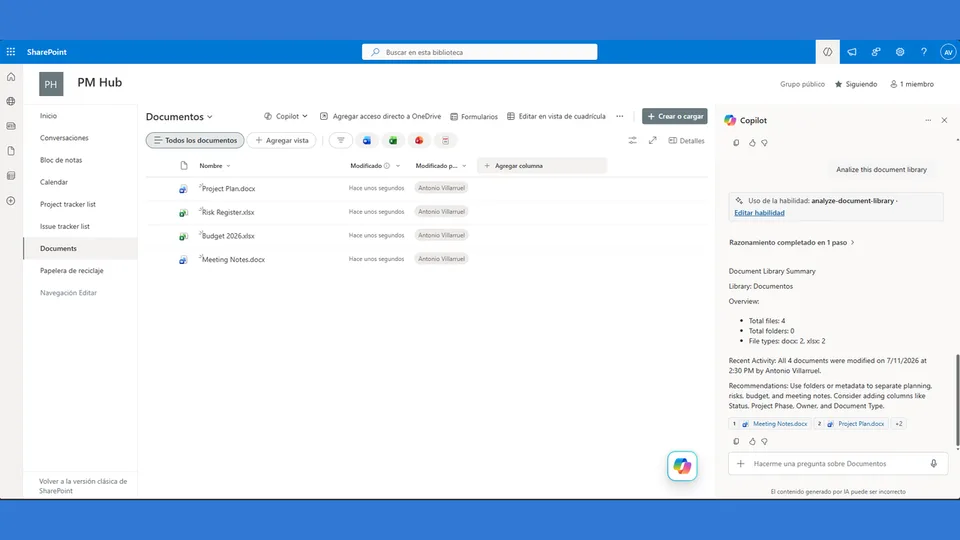Screen dimensions: 960x540
Task: Open Meeting Notes.docx in the documents list
Action: tap(233, 260)
